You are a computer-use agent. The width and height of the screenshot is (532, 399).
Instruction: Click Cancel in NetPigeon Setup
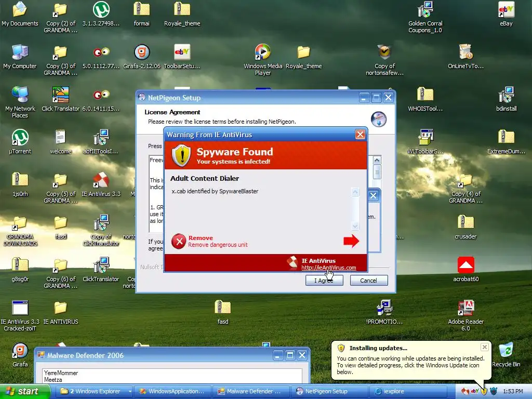click(369, 280)
